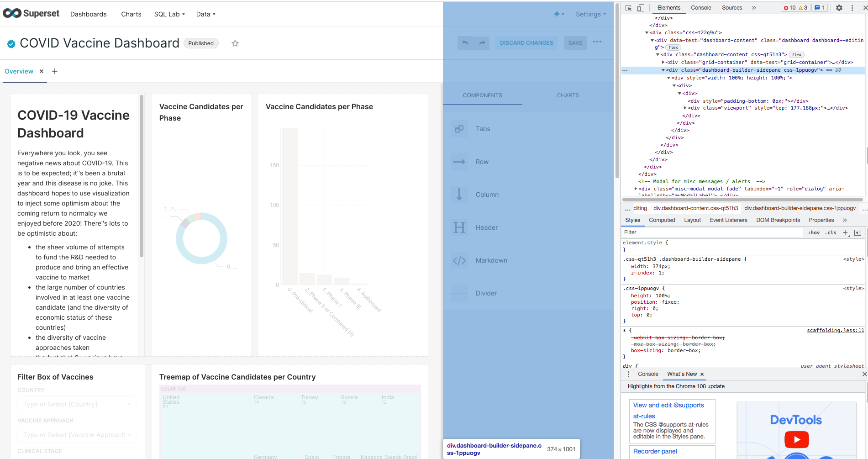868x459 pixels.
Task: Switch to the Event Listeners tab
Action: point(728,220)
